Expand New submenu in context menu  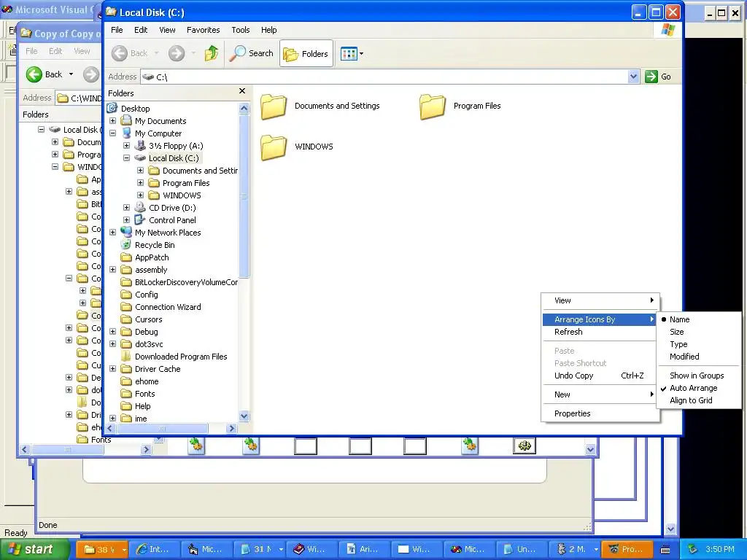tap(600, 394)
